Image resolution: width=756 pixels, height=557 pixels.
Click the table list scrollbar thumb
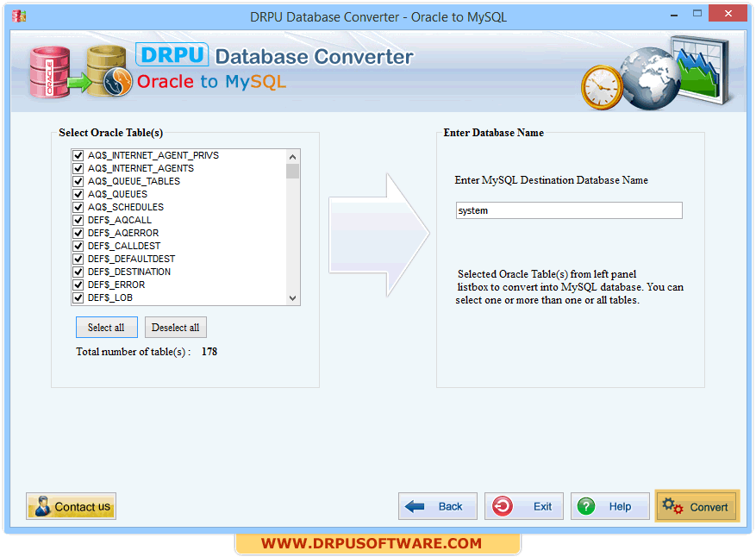pos(293,171)
